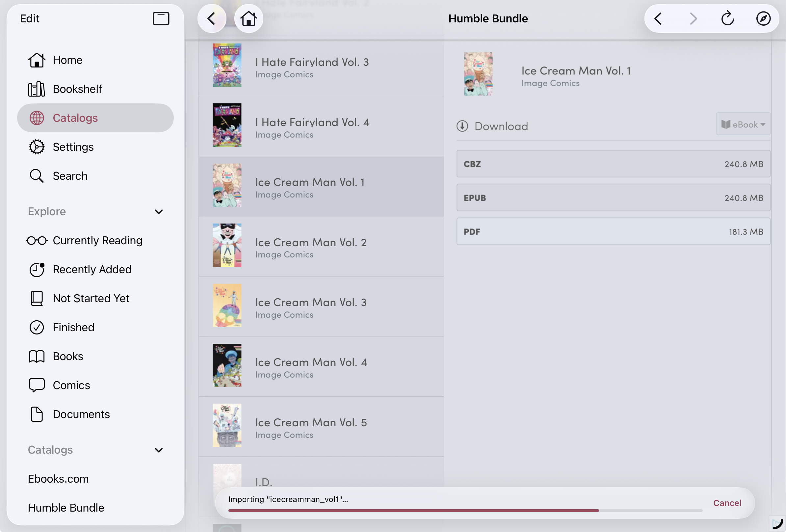786x532 pixels.
Task: Click the "Catalogs" sidebar label
Action: coord(75,118)
